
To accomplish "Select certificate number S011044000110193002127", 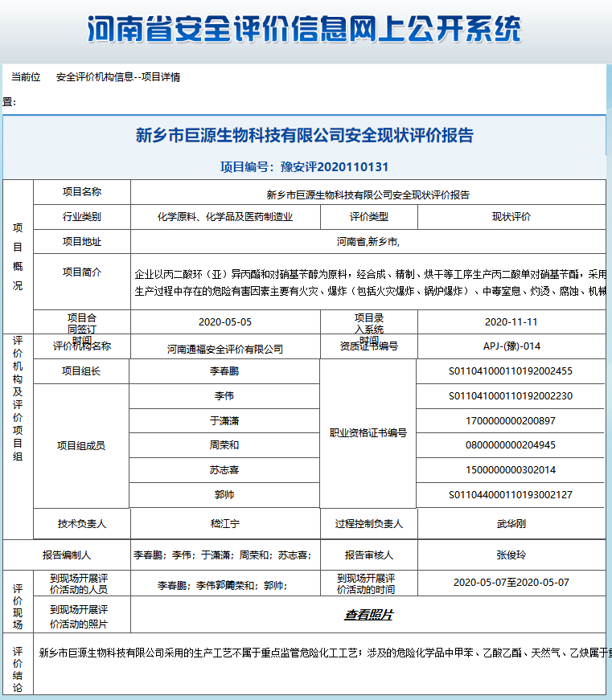I will tap(511, 494).
